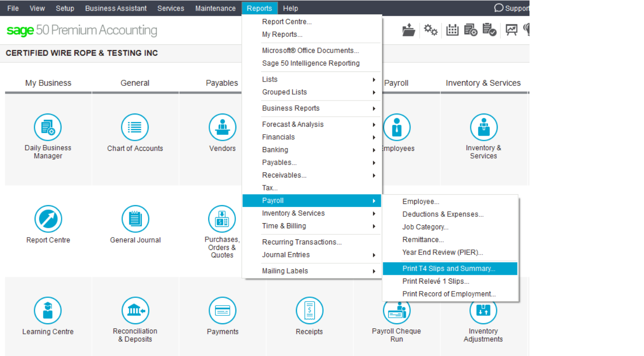Switch to the Payroll module tab
This screenshot has width=644, height=356.
396,83
